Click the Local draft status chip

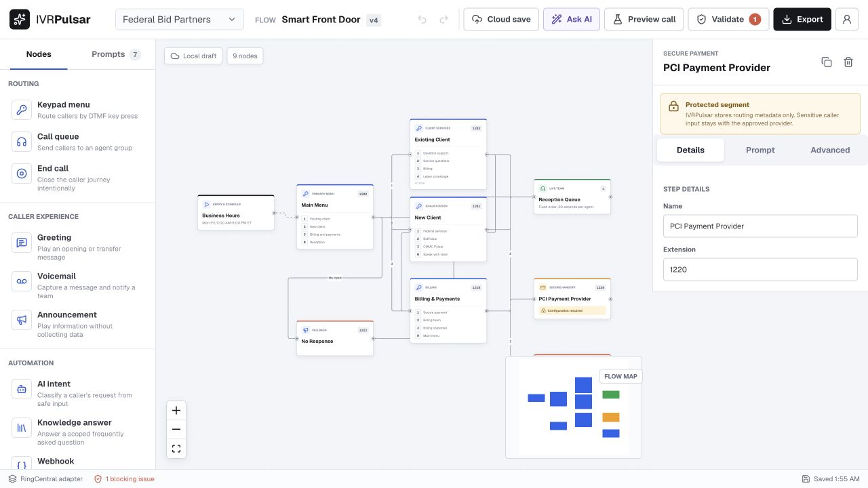[194, 56]
